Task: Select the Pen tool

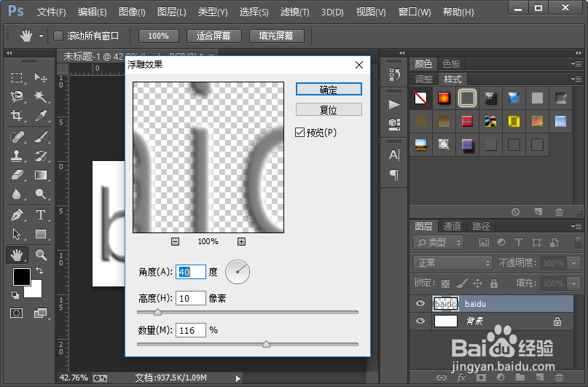Action: 17,215
